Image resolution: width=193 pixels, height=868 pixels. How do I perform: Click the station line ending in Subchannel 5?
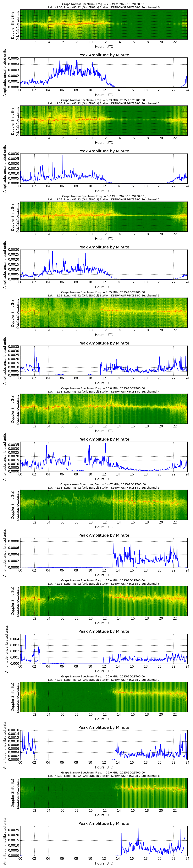pyautogui.click(x=104, y=488)
